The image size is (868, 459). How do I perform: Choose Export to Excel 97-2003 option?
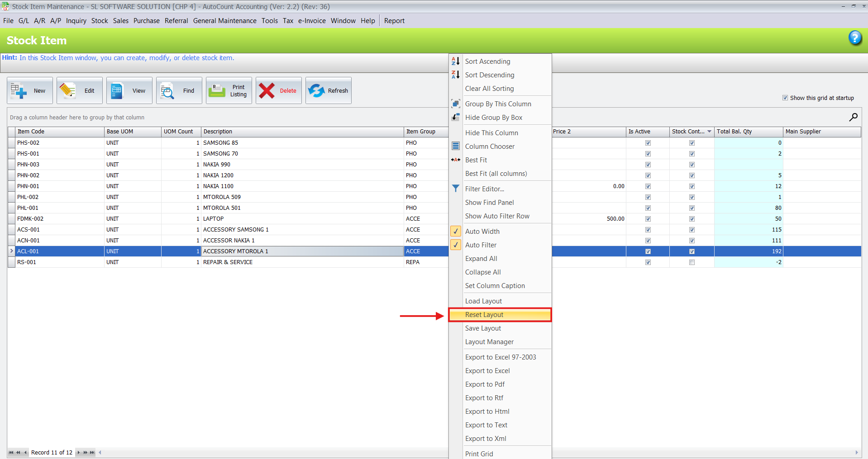click(x=500, y=357)
